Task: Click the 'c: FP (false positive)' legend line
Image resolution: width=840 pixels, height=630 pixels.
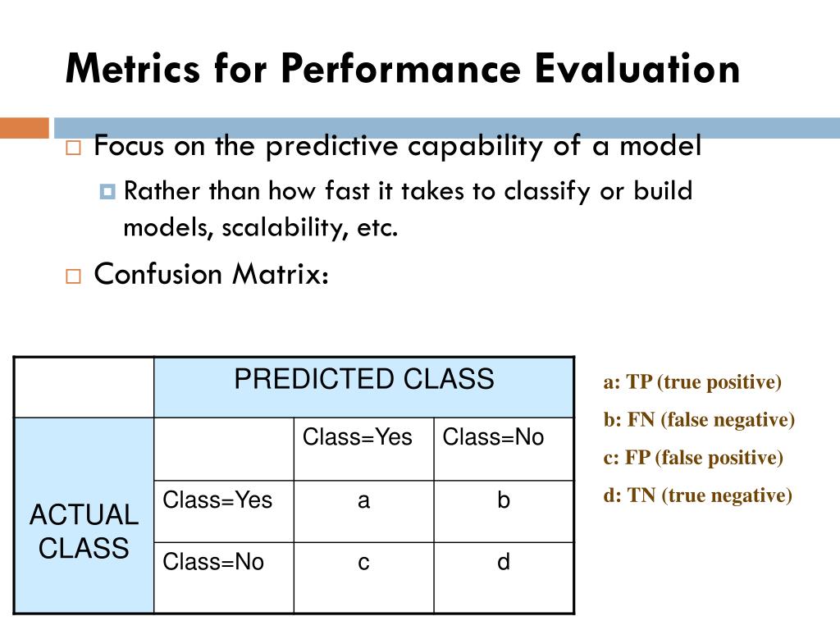Action: click(693, 458)
